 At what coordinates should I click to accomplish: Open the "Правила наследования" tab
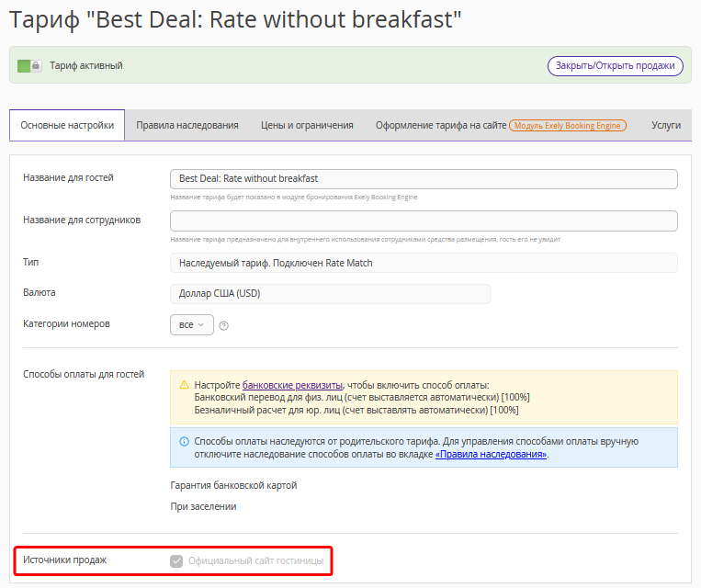187,126
